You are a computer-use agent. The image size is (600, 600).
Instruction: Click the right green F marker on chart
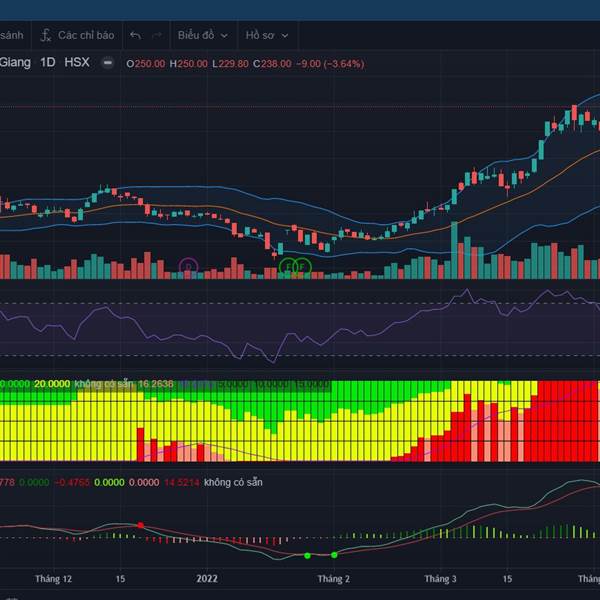[x=302, y=267]
